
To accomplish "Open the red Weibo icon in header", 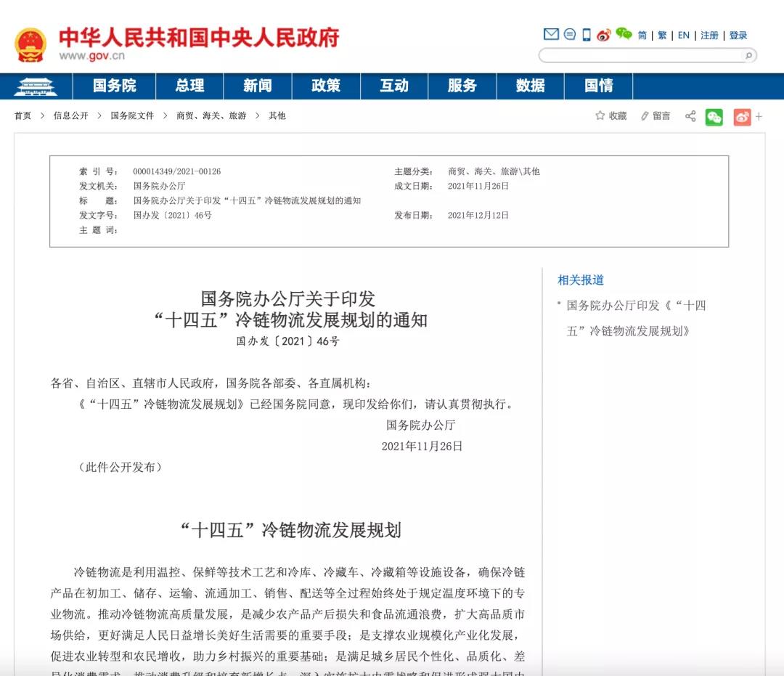I will point(604,35).
